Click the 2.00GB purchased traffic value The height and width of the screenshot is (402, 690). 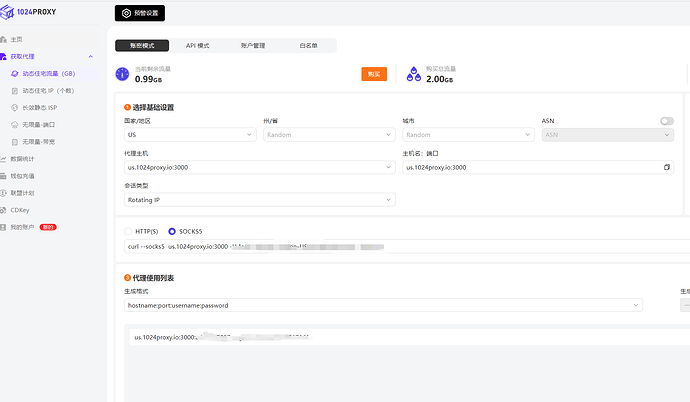(440, 79)
